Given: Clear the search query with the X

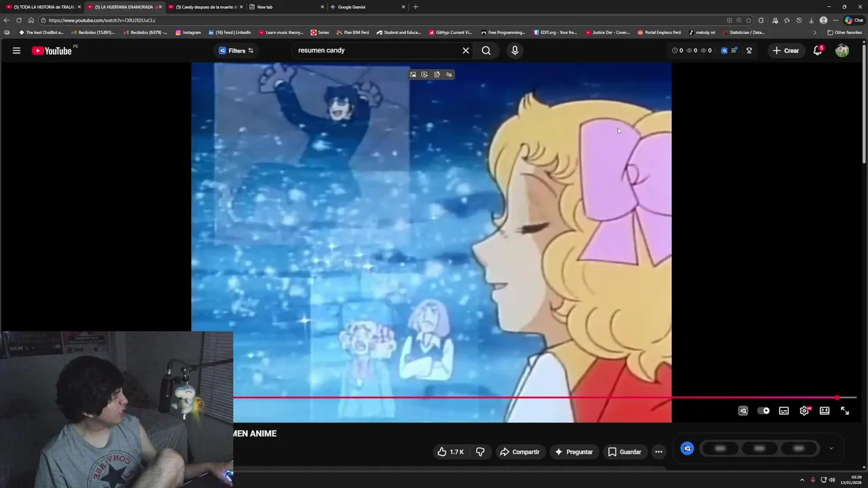Looking at the screenshot, I should 466,51.
